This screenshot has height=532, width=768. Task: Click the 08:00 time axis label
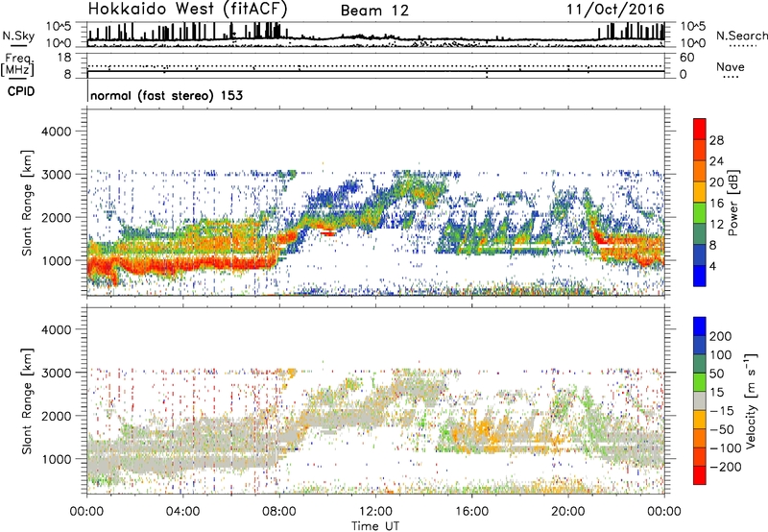279,512
